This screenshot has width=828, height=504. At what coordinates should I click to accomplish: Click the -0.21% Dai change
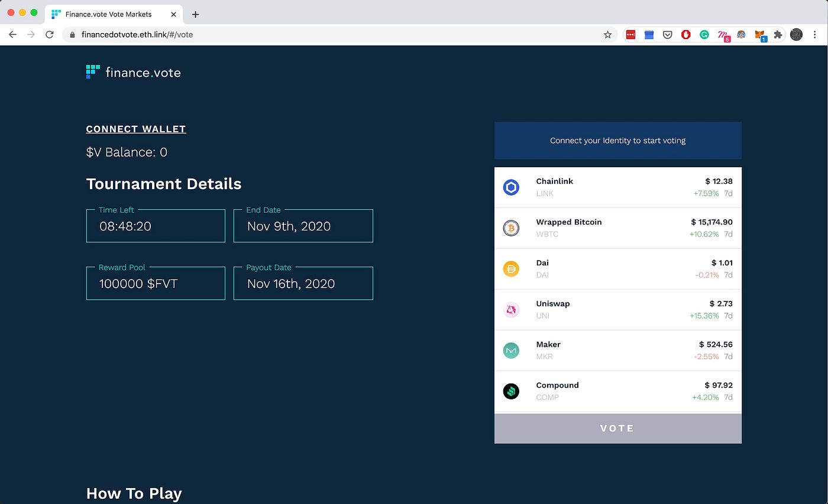coord(707,275)
